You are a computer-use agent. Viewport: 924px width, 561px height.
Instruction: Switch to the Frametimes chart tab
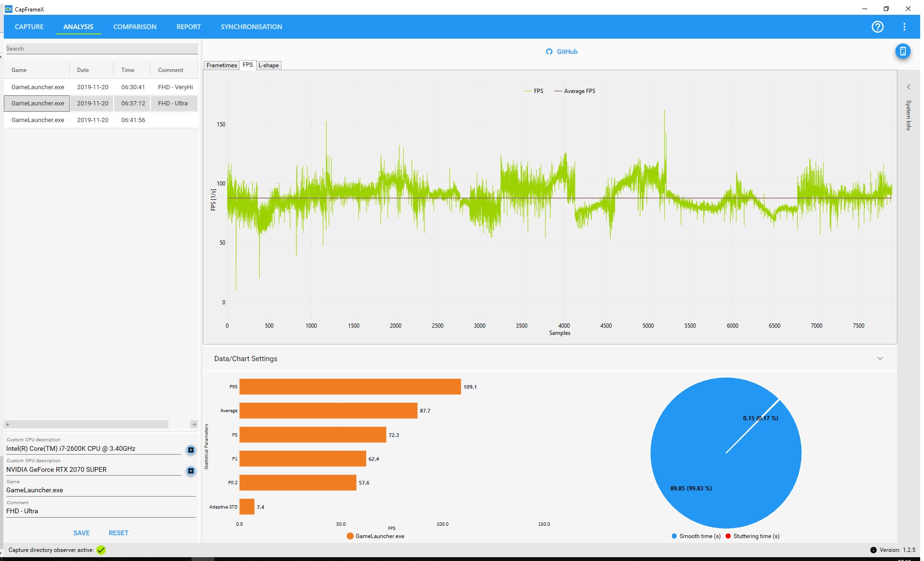click(x=221, y=65)
